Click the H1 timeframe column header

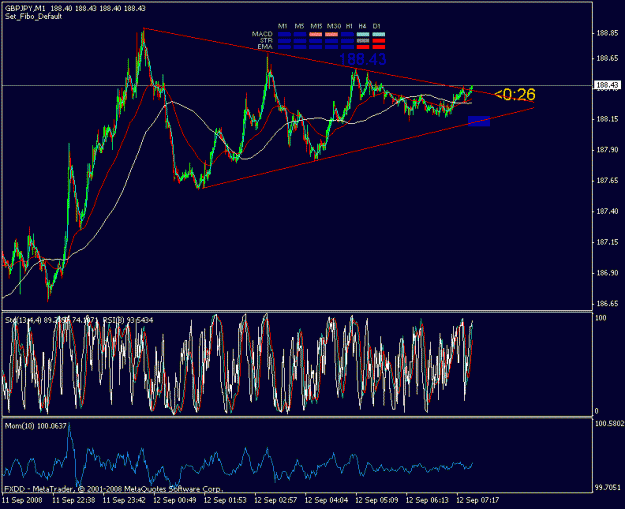pos(349,26)
